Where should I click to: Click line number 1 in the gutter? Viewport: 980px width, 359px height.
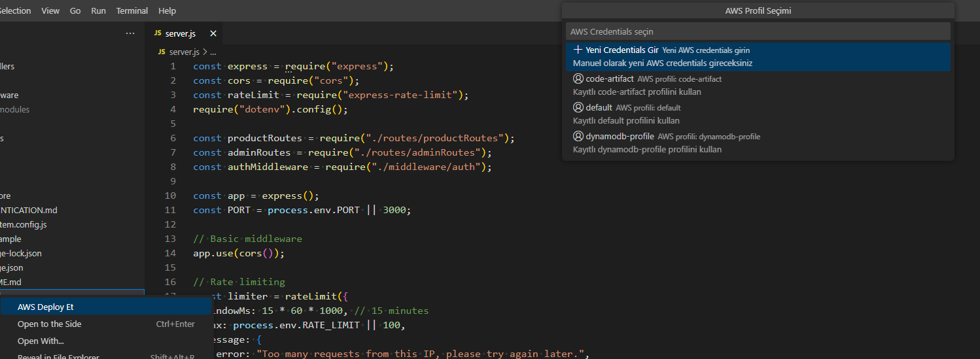coord(173,66)
